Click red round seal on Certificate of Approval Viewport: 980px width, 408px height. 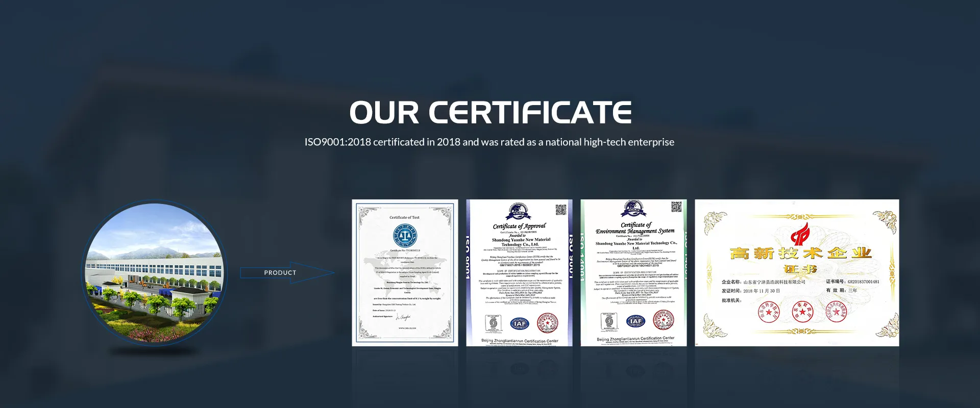(547, 323)
